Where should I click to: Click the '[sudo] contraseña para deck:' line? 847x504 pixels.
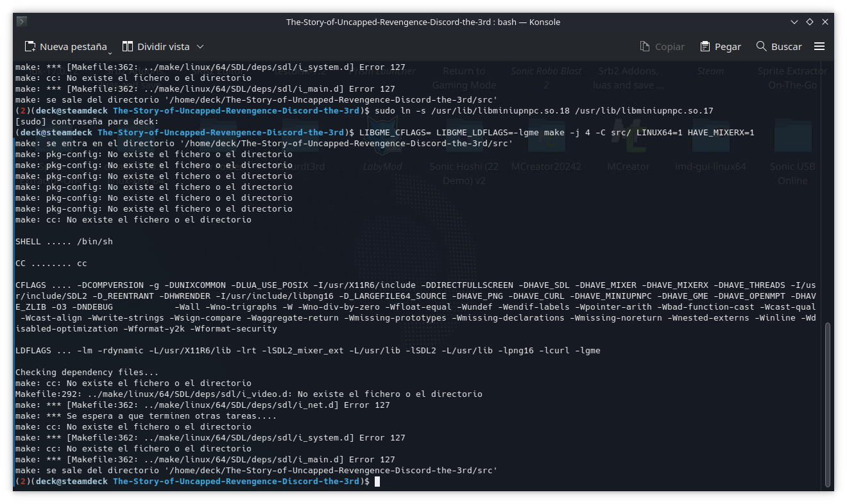pos(87,122)
